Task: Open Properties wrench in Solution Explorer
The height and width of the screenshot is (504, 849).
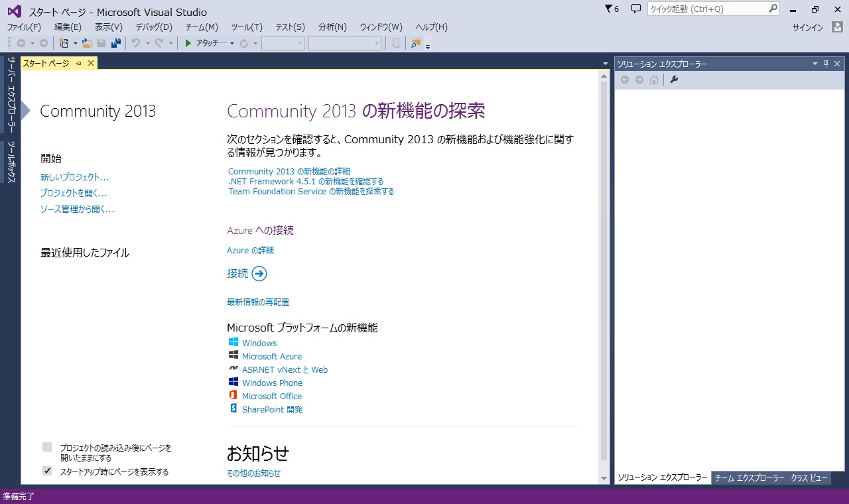Action: click(674, 80)
